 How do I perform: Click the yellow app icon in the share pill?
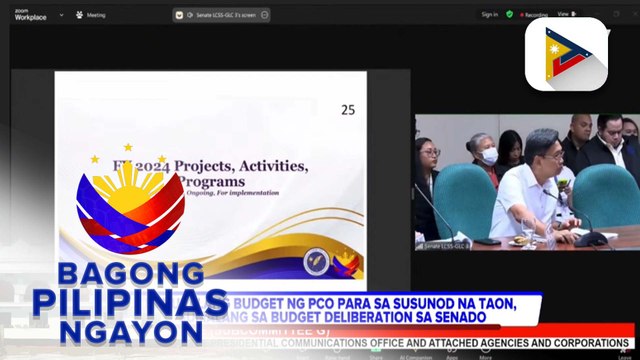click(x=179, y=15)
